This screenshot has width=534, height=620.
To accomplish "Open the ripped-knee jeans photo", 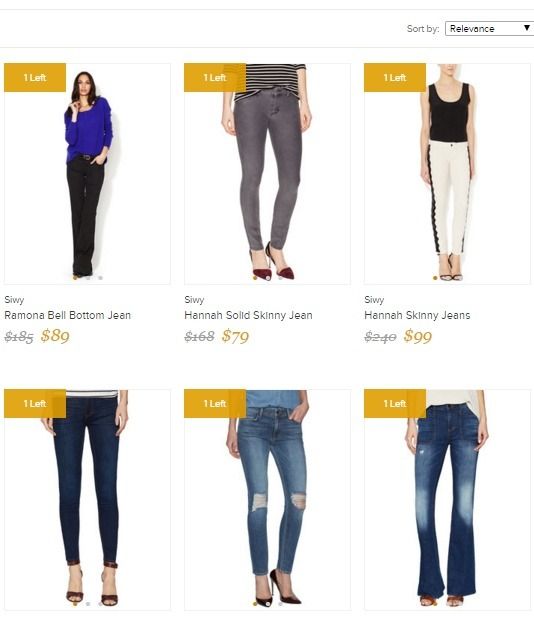I will [x=267, y=500].
